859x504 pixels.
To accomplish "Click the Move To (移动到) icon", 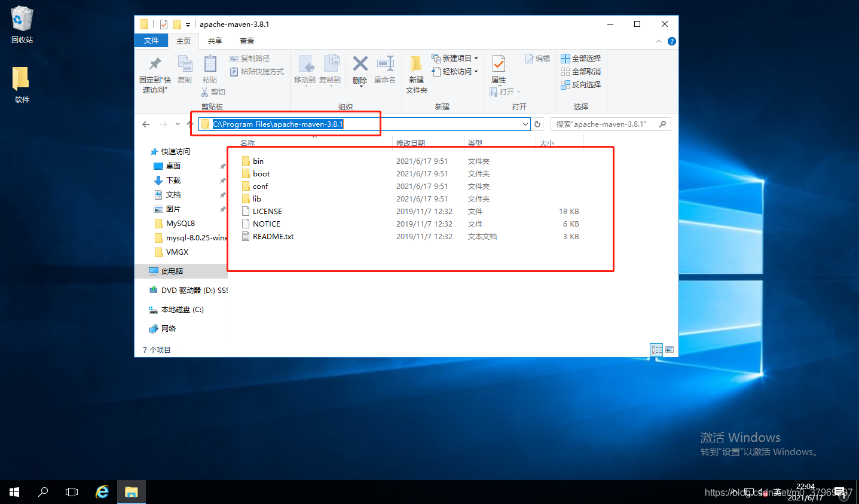I will [305, 63].
